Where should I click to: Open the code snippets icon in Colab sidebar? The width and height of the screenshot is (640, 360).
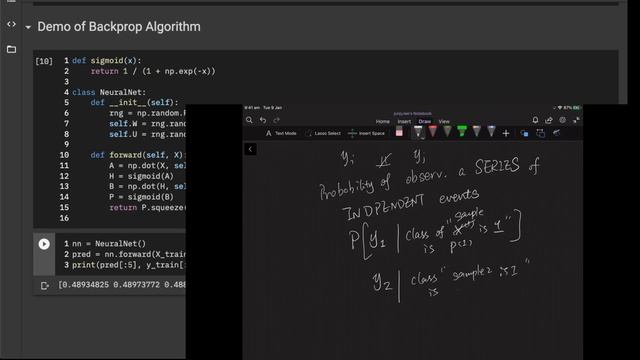(11, 24)
